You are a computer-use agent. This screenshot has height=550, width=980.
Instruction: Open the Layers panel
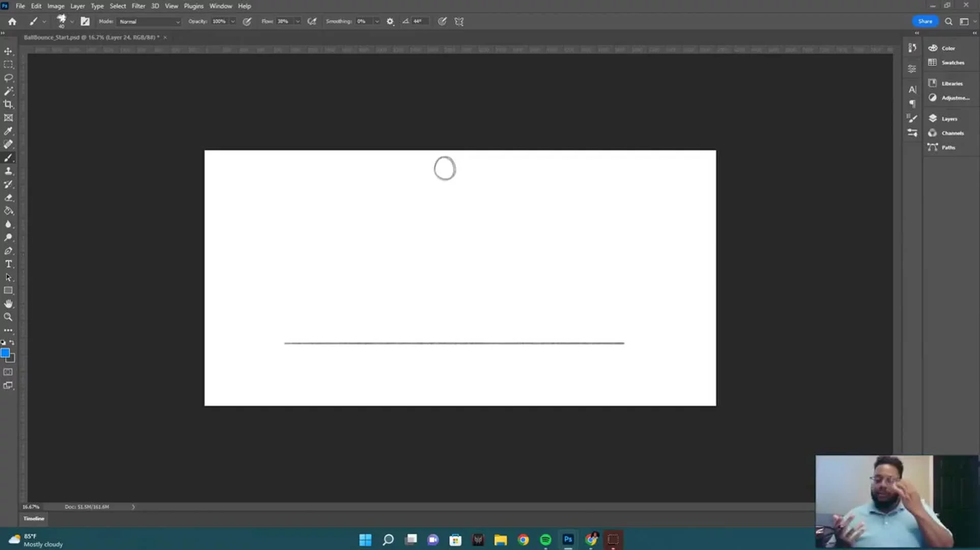click(948, 119)
